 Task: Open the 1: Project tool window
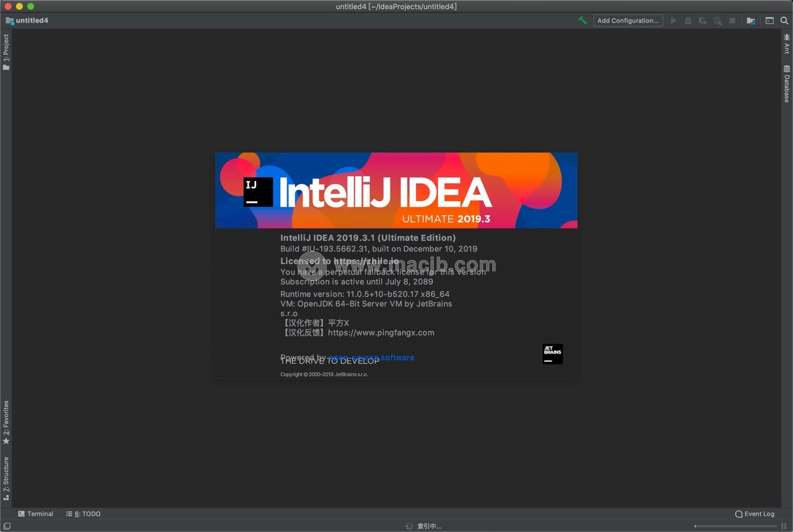click(6, 52)
